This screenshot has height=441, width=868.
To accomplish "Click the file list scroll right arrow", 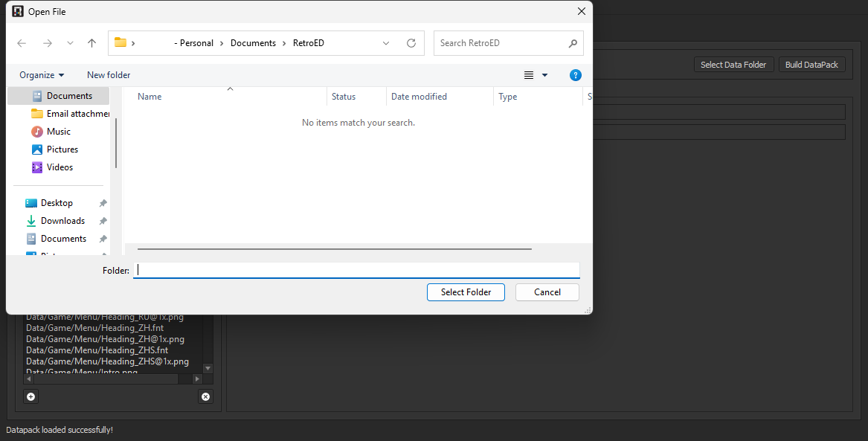I will click(197, 379).
